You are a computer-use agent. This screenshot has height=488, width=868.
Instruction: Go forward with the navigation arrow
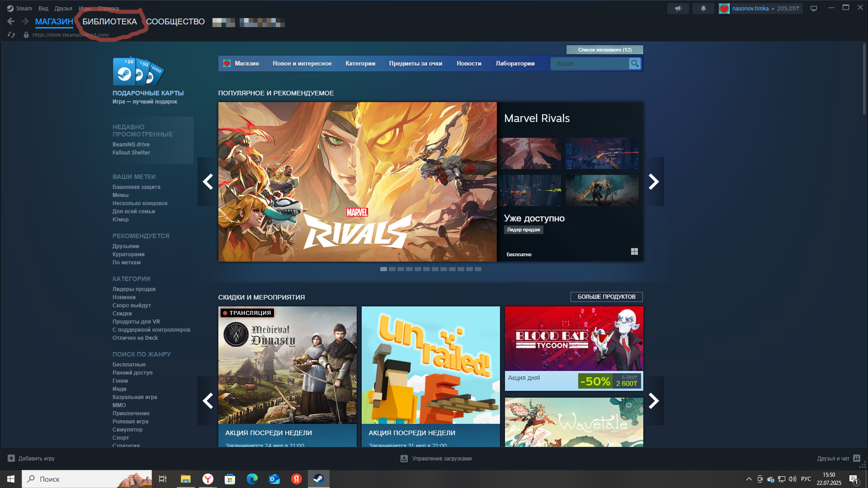point(25,21)
